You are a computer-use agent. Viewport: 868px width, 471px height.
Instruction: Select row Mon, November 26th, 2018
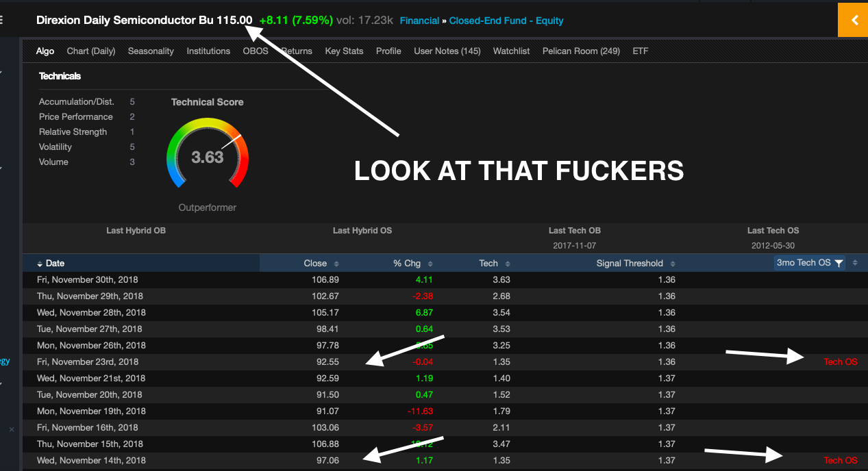tap(445, 345)
